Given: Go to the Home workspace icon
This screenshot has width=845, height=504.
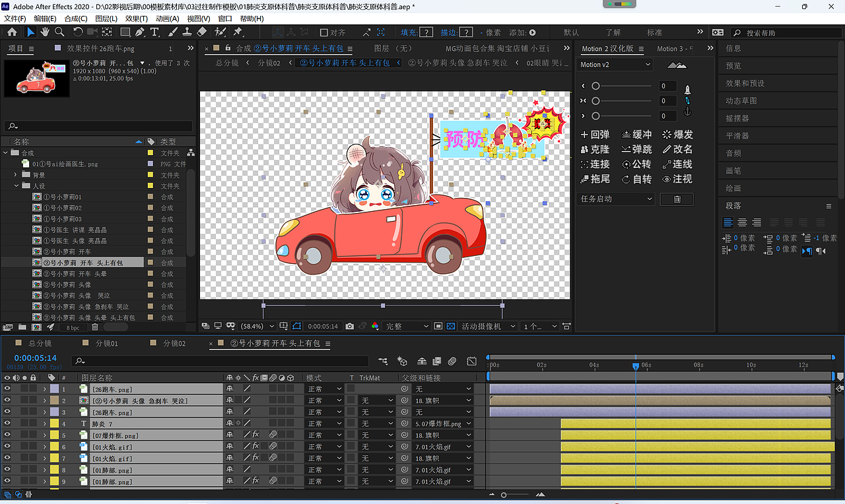Looking at the screenshot, I should 12,32.
